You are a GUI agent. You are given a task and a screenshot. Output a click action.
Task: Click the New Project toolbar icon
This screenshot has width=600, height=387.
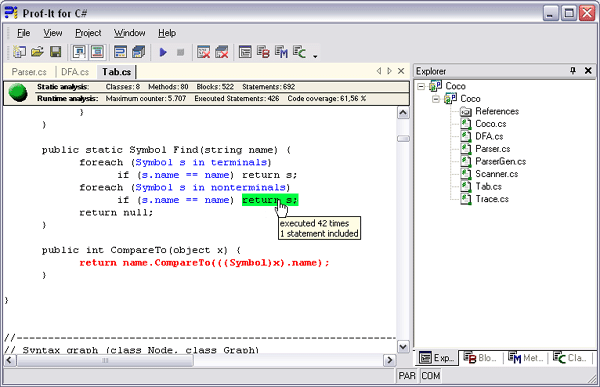(19, 52)
